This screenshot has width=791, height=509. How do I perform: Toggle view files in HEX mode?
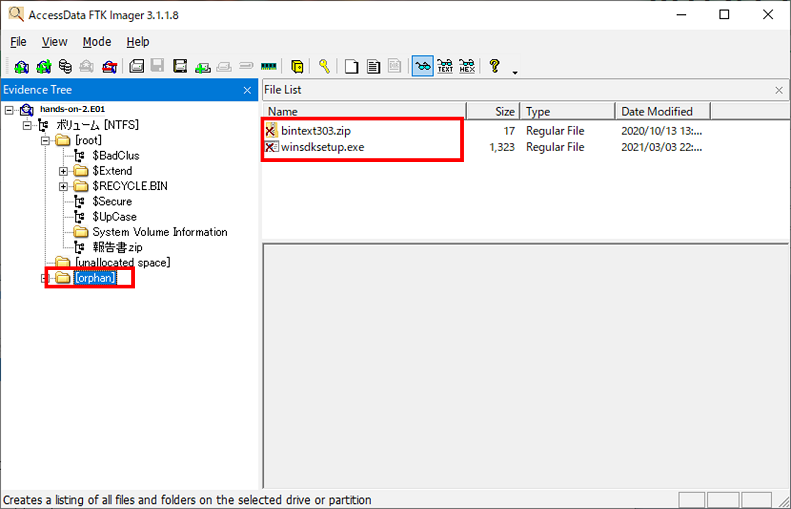(467, 66)
